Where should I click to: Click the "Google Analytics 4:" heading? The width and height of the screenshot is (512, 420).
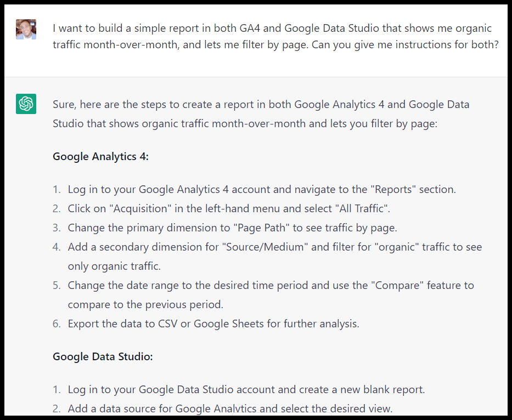tap(100, 157)
